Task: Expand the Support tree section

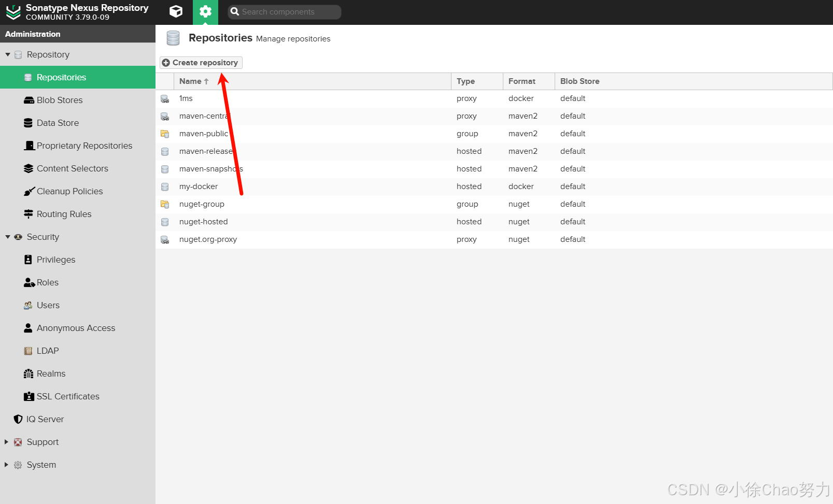Action: point(7,442)
